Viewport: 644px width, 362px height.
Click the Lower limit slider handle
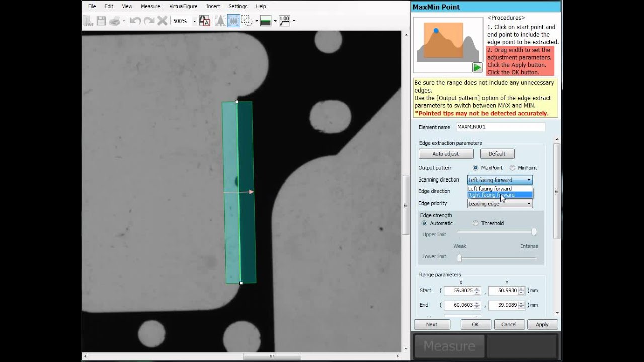(x=459, y=258)
